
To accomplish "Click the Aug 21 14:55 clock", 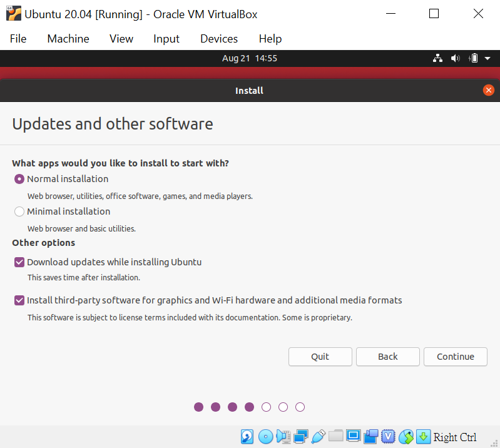I will [x=250, y=58].
